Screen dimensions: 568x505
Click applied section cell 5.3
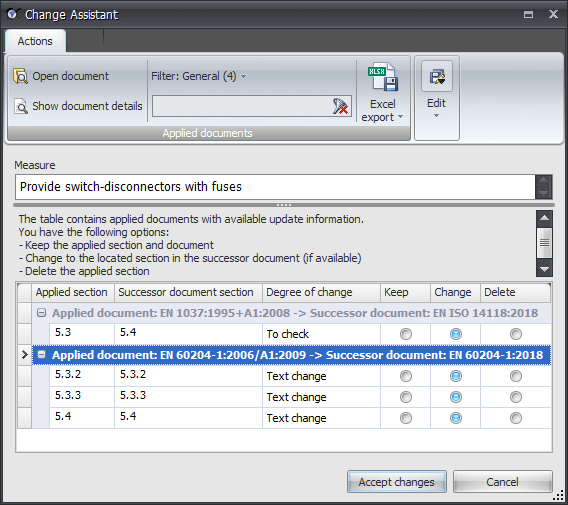[x=82, y=334]
